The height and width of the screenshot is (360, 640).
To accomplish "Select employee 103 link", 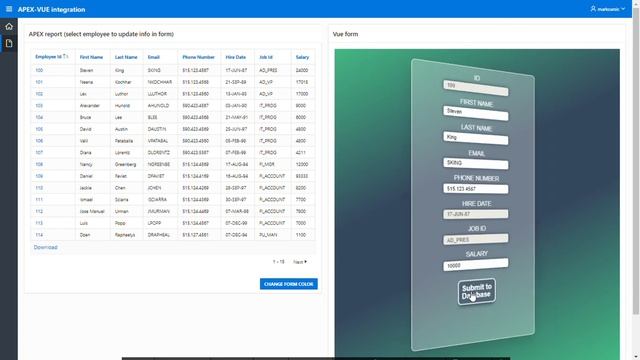I will click(39, 106).
